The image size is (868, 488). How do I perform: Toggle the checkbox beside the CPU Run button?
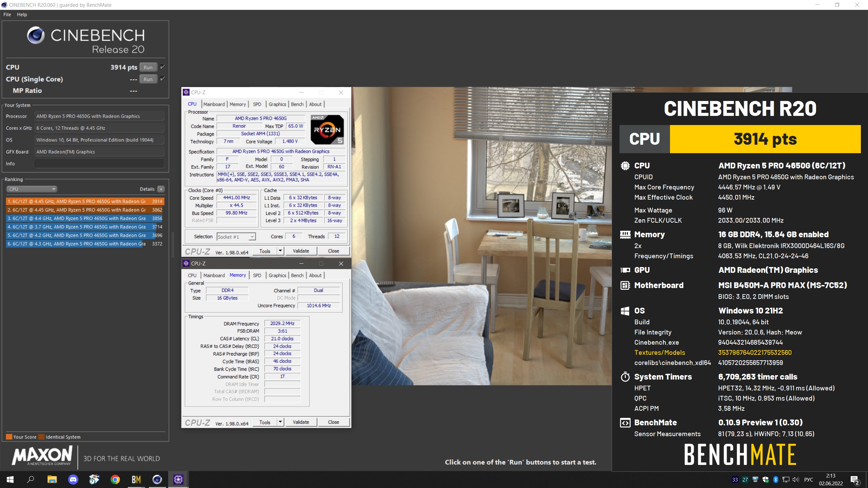(162, 67)
